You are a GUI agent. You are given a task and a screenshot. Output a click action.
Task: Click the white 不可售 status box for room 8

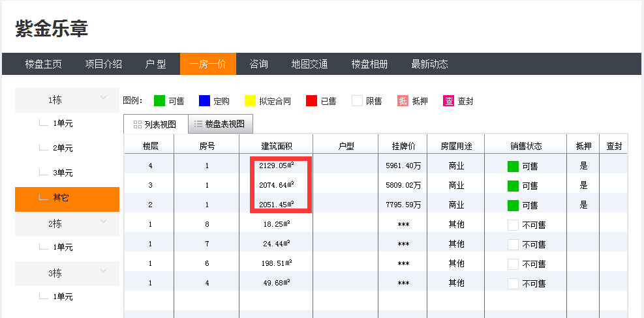click(x=513, y=225)
